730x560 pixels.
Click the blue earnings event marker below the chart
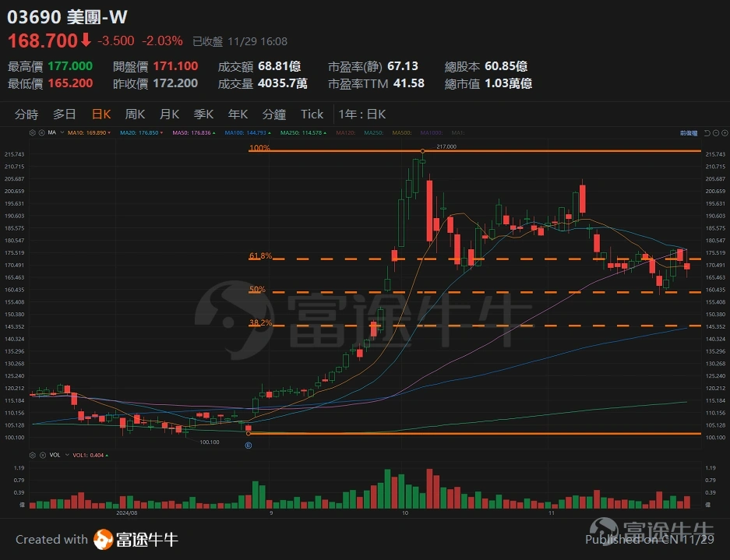point(249,446)
